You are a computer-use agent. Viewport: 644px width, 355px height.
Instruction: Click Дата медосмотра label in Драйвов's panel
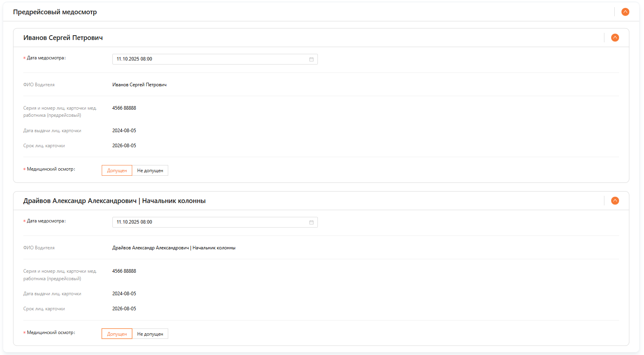46,221
